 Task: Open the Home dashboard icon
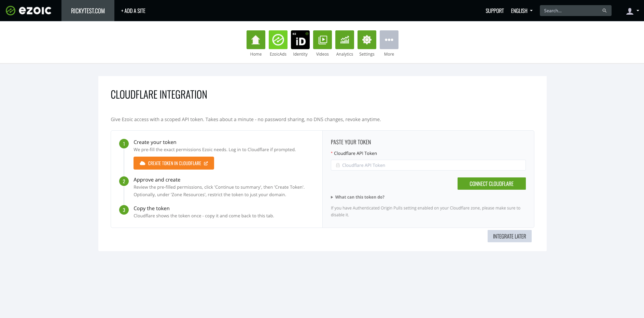(256, 40)
